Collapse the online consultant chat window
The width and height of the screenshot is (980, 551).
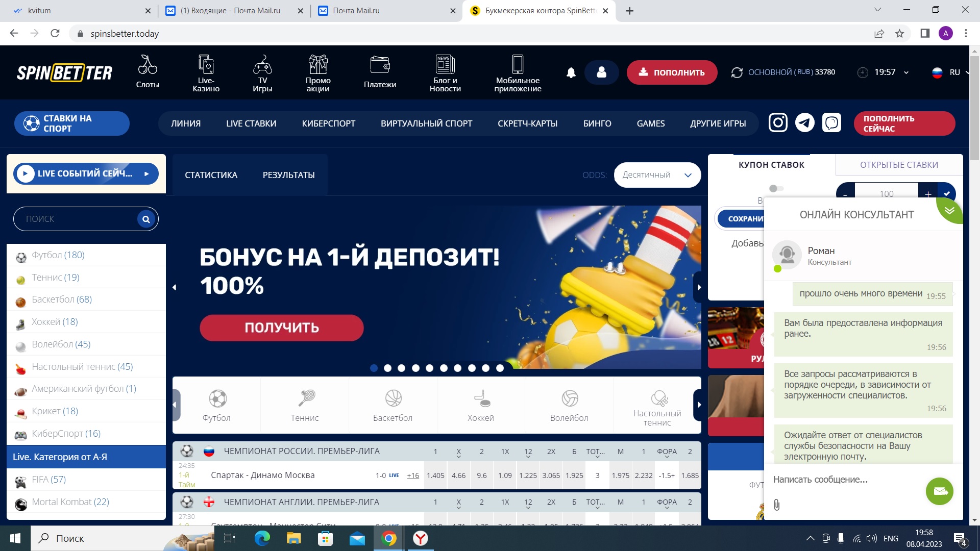tap(949, 210)
